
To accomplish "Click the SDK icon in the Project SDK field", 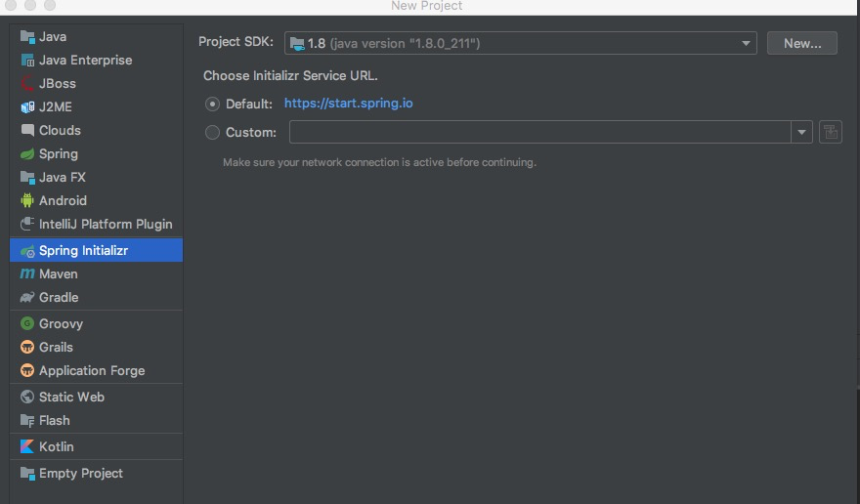I will pos(297,43).
